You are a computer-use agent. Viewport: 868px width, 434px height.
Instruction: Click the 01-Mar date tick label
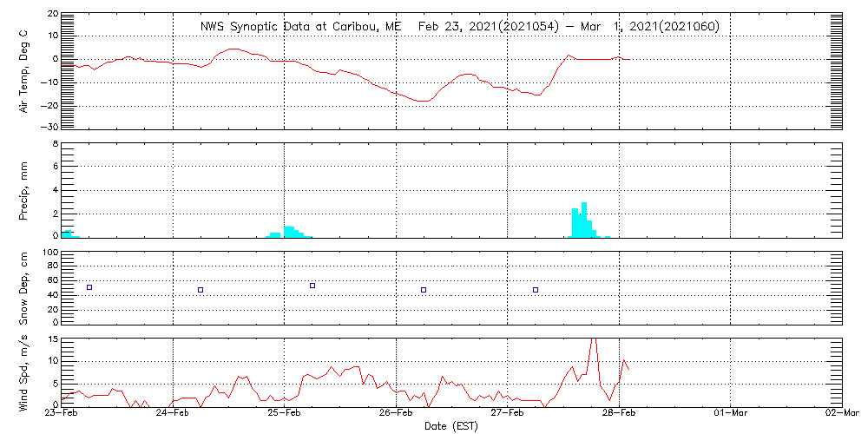[x=731, y=413]
